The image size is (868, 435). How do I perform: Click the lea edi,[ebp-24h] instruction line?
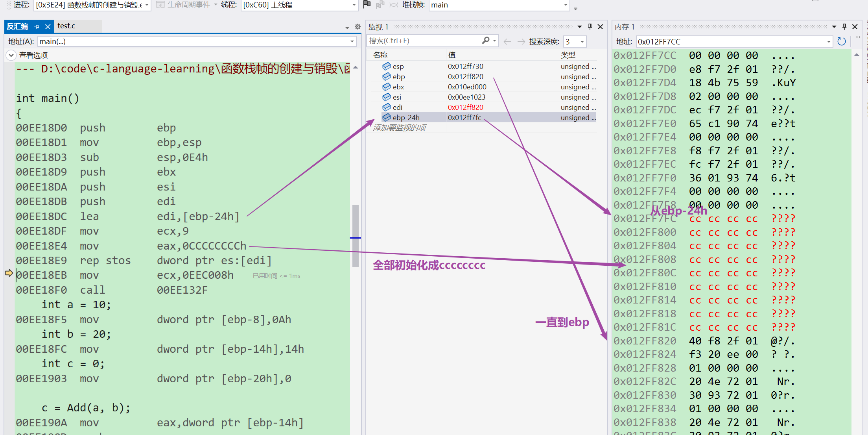pos(128,216)
